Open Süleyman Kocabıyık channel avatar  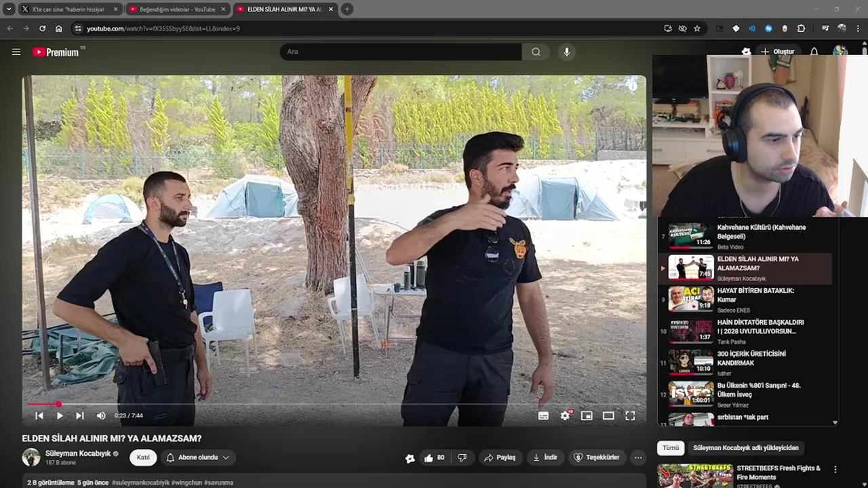tap(31, 457)
